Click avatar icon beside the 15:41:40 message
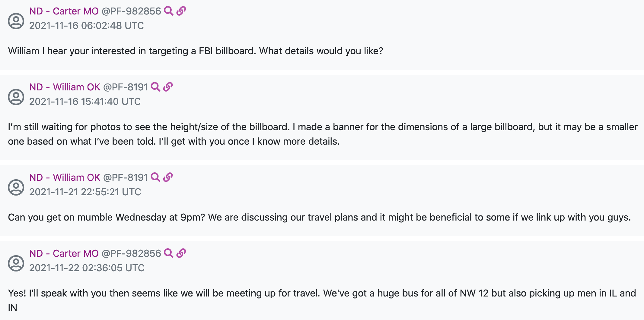 [x=16, y=97]
